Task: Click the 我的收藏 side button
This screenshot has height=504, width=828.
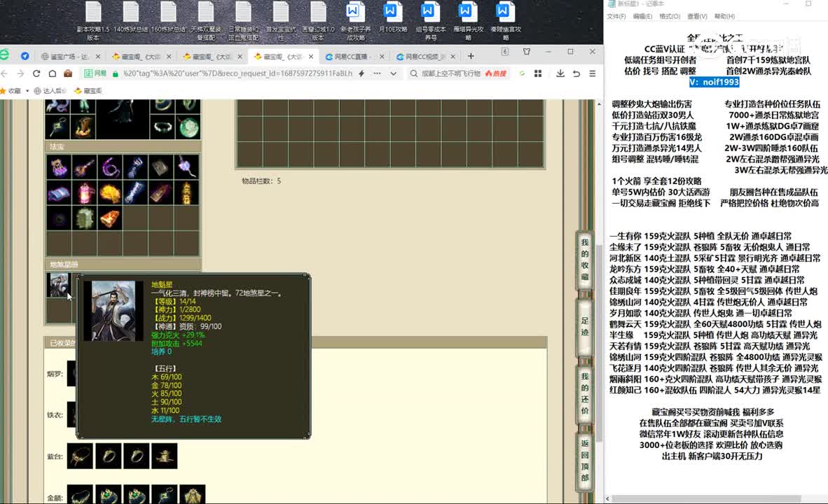Action: pos(584,260)
